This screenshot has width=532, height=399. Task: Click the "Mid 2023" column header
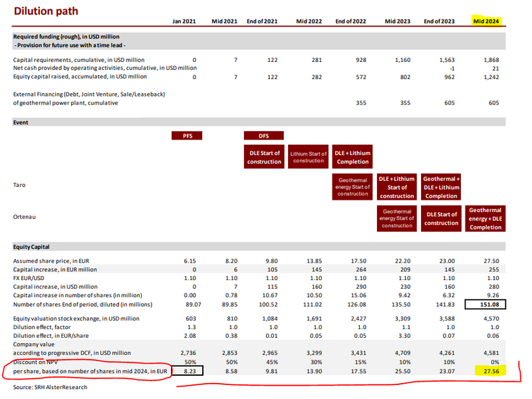(397, 21)
